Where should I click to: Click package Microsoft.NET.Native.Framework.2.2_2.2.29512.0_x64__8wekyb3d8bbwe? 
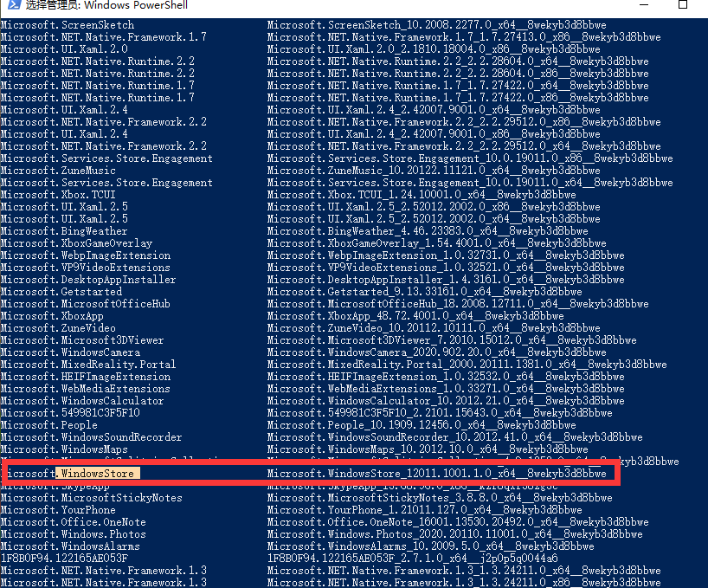click(x=464, y=146)
